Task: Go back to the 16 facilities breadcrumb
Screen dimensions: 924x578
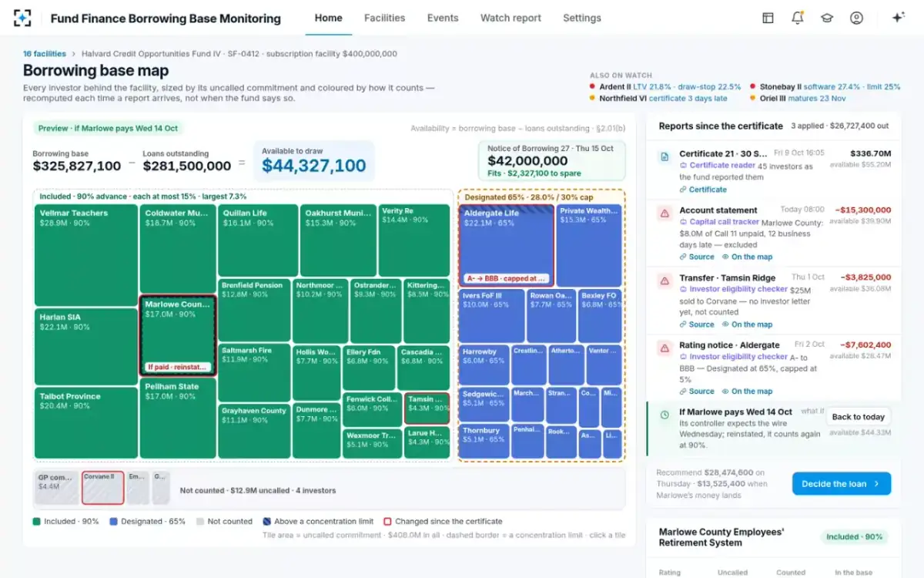Action: click(x=45, y=54)
